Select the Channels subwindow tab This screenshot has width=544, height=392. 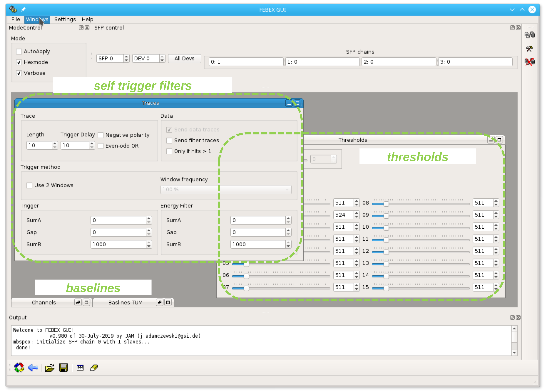[x=44, y=302]
